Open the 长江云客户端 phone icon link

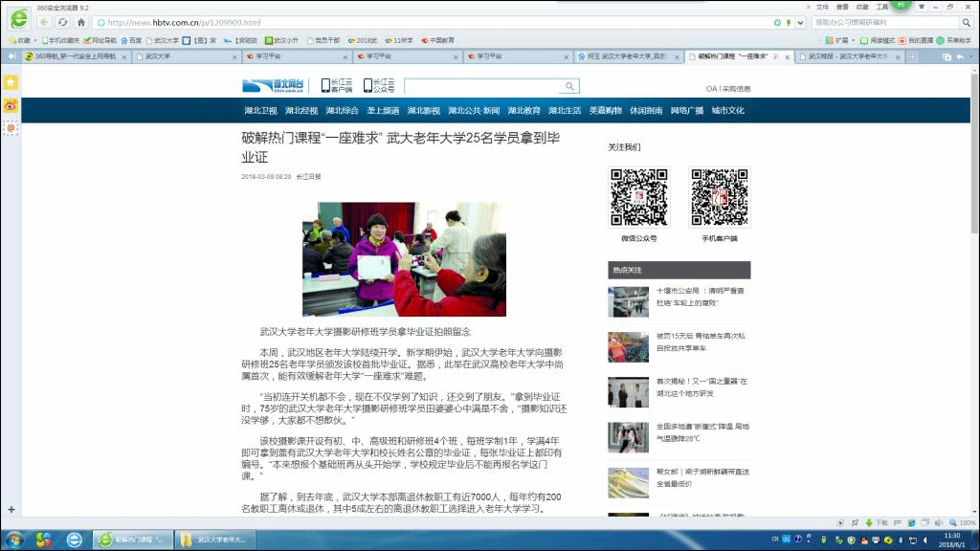point(336,85)
